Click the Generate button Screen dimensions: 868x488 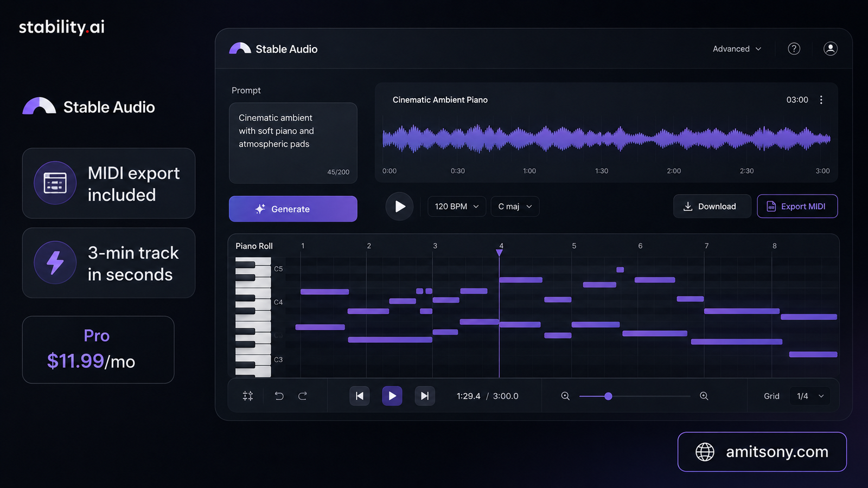point(293,209)
